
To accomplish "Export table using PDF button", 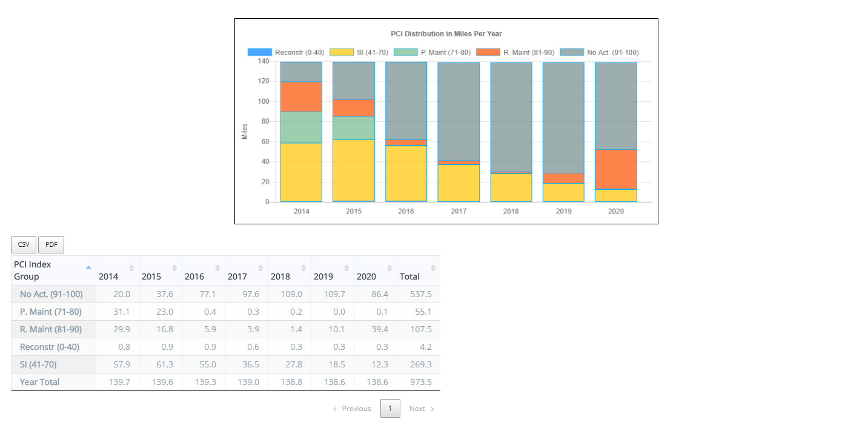I will (x=51, y=245).
